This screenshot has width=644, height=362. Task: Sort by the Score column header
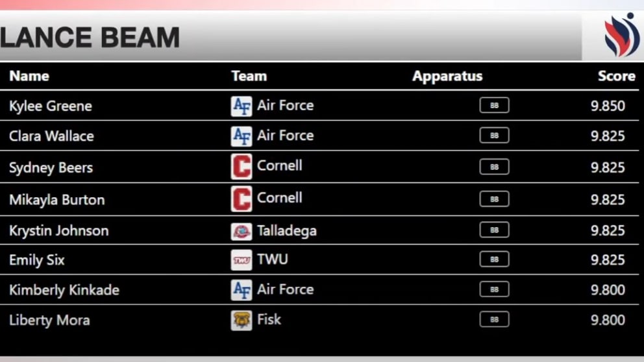pyautogui.click(x=617, y=76)
